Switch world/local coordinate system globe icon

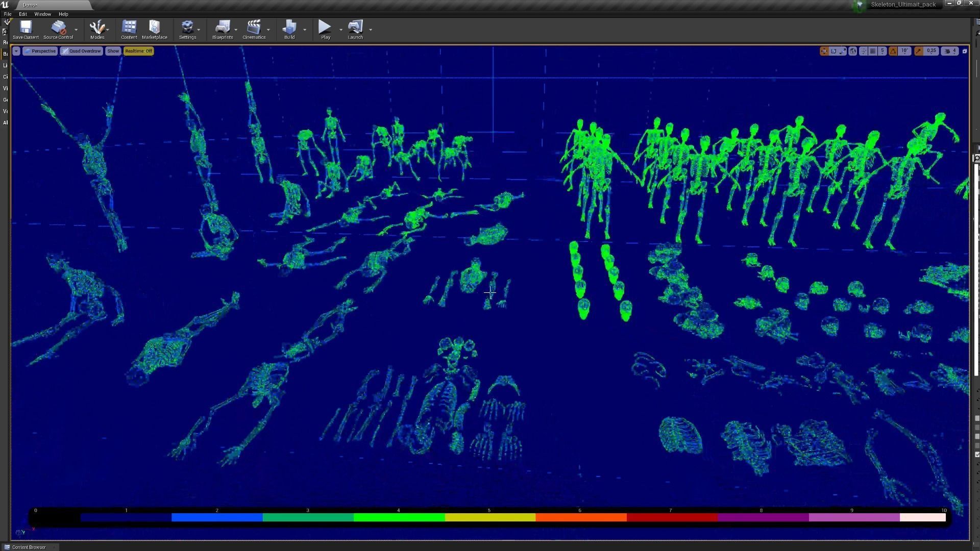pyautogui.click(x=852, y=51)
